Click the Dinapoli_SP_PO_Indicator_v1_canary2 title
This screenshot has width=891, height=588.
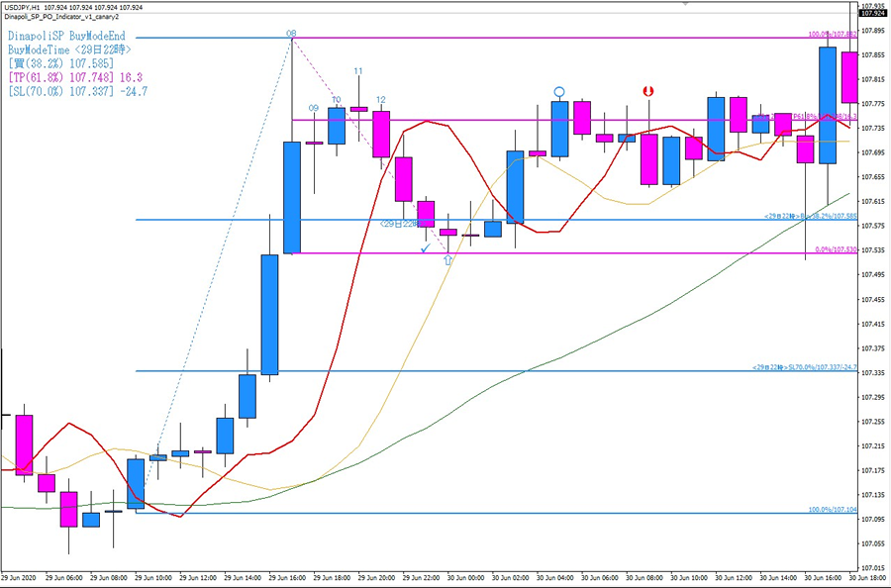[x=61, y=17]
